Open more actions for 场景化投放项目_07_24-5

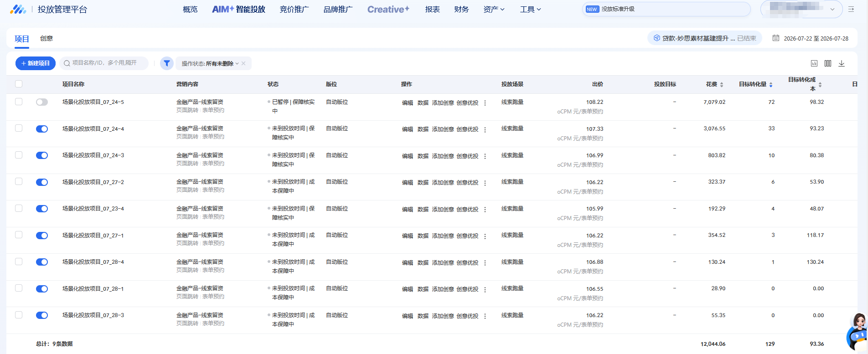[485, 103]
